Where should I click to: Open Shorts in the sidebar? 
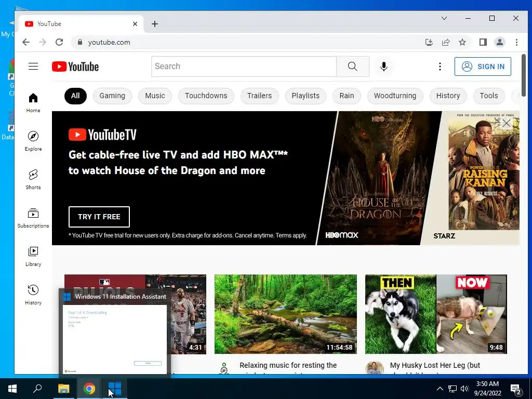(33, 179)
